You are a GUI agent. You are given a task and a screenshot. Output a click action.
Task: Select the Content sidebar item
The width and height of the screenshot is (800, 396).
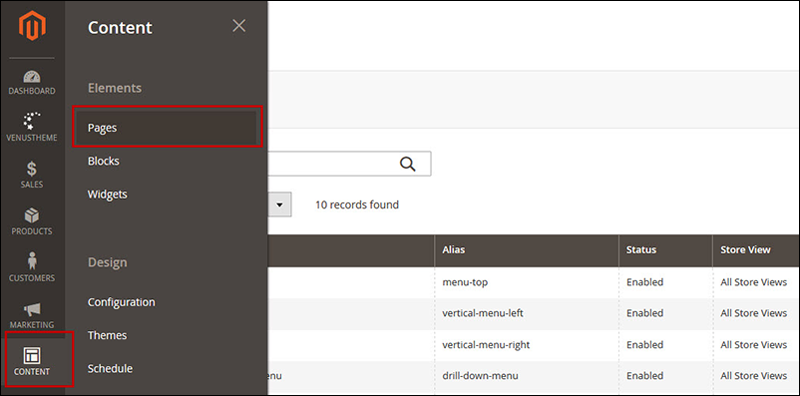[x=32, y=360]
